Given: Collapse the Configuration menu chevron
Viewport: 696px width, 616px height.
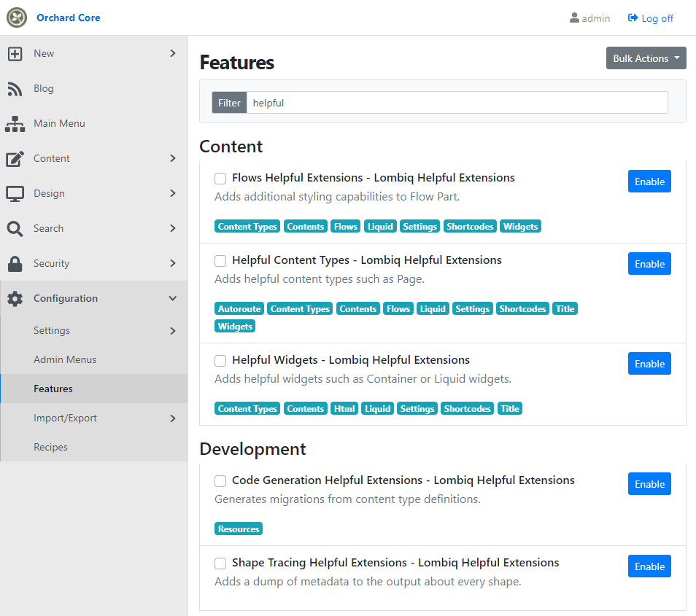Looking at the screenshot, I should (x=173, y=298).
